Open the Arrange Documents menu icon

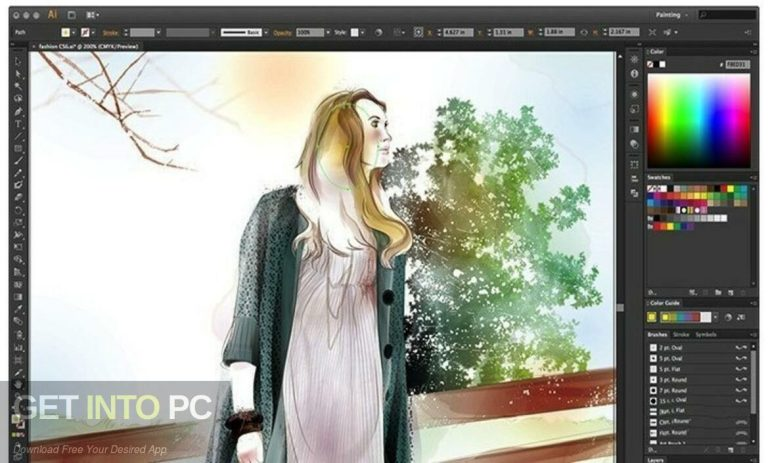coord(92,15)
